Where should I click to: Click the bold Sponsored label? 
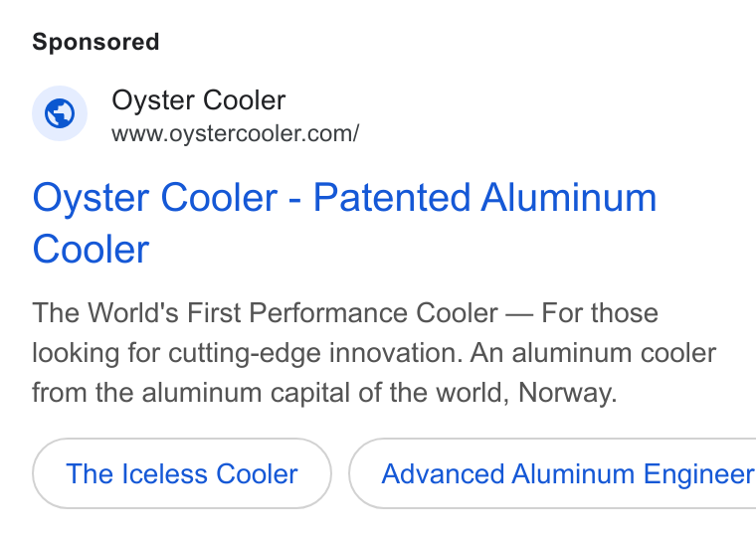(95, 42)
